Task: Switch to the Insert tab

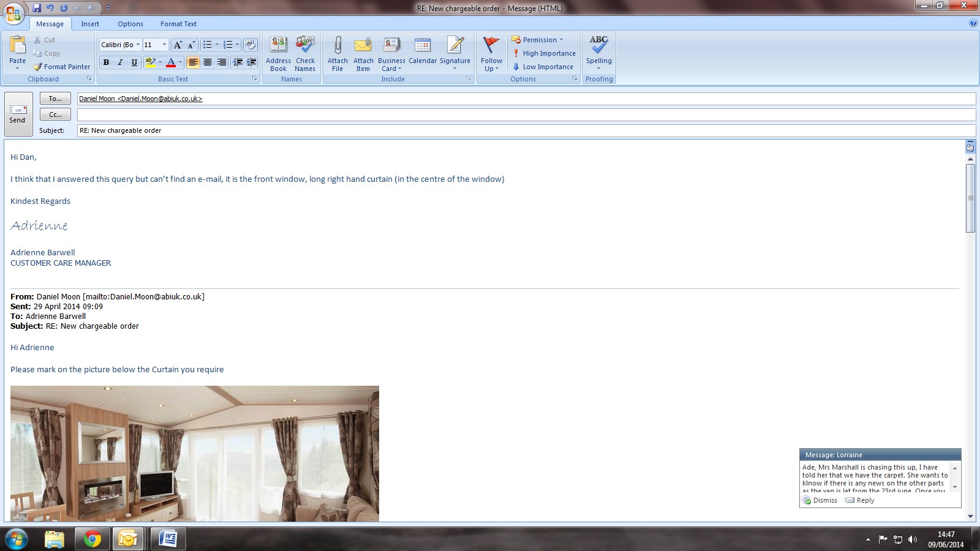Action: click(90, 24)
